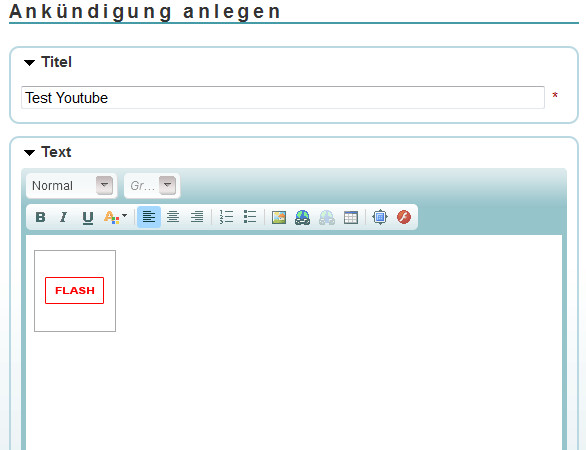Open the text color picker
This screenshot has height=450, width=586.
115,217
